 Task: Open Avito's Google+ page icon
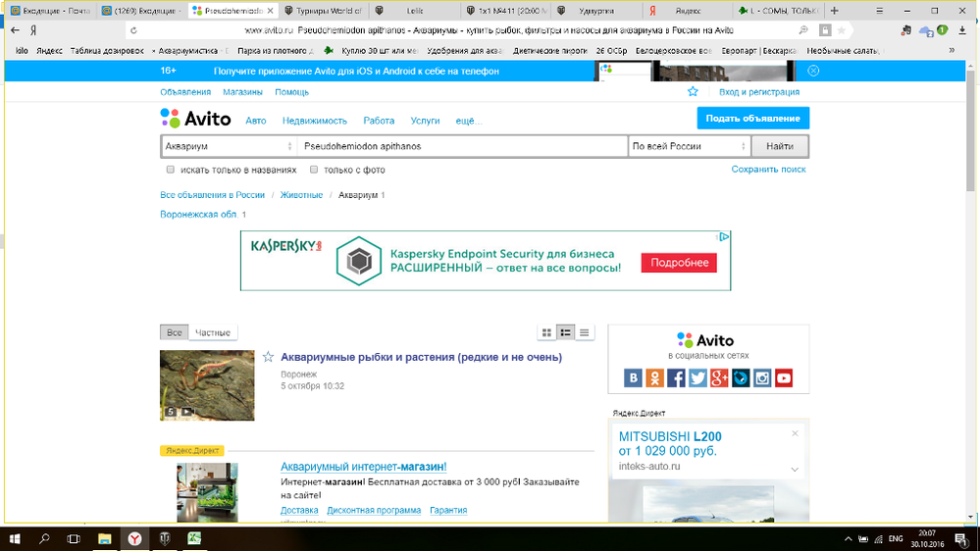719,377
